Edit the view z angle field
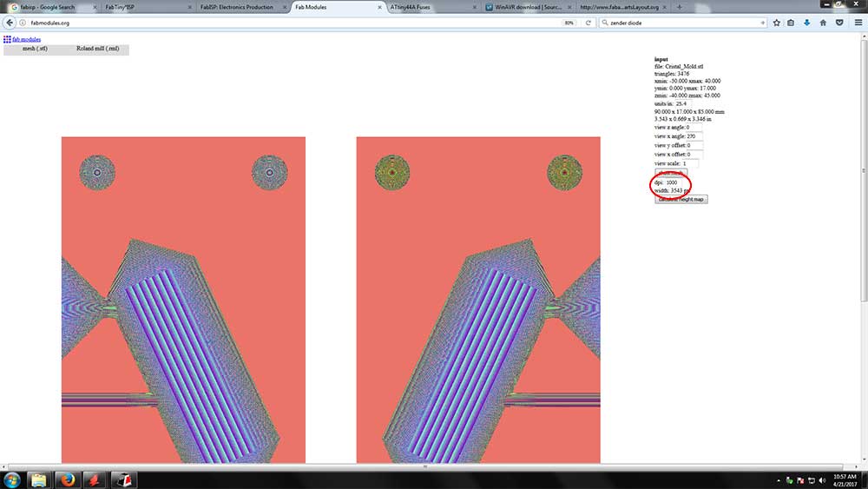This screenshot has width=868, height=489. click(x=694, y=128)
